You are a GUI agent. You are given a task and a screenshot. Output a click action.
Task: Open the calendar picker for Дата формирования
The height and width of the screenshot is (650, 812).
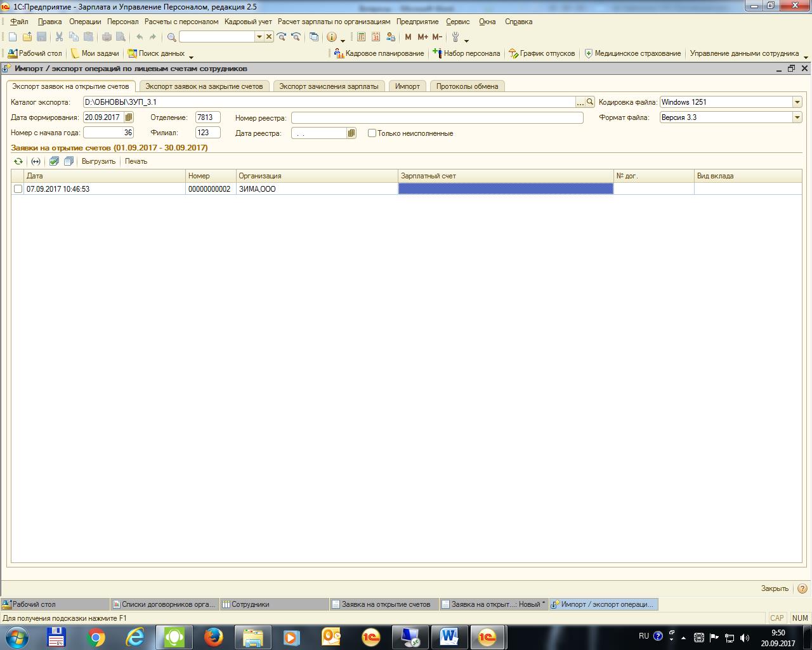129,117
